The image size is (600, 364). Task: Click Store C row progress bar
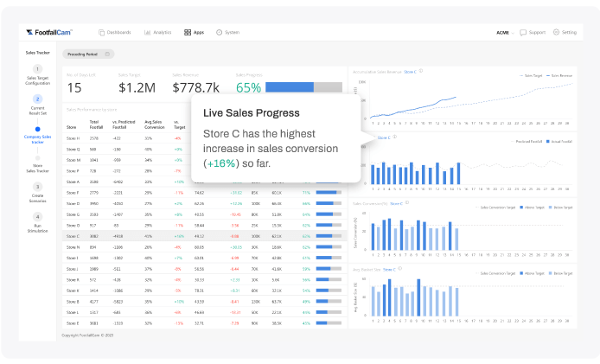point(329,236)
